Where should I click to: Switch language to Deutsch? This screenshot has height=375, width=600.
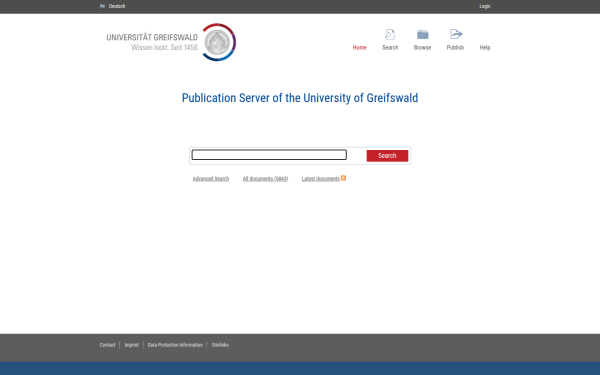(117, 6)
